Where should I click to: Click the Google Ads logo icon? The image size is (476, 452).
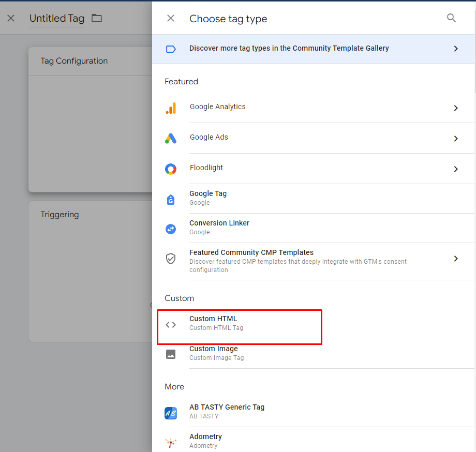[171, 138]
